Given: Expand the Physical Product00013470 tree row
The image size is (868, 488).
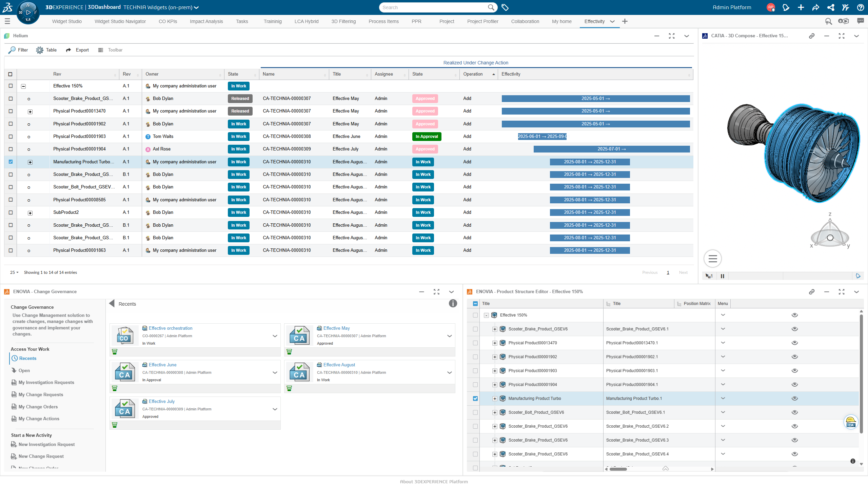Looking at the screenshot, I should [495, 343].
